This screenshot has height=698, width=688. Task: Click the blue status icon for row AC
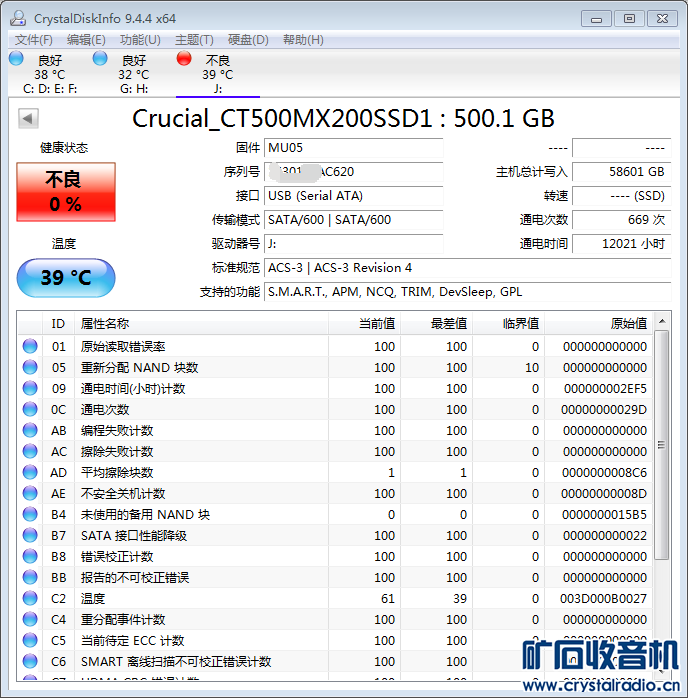pos(30,451)
